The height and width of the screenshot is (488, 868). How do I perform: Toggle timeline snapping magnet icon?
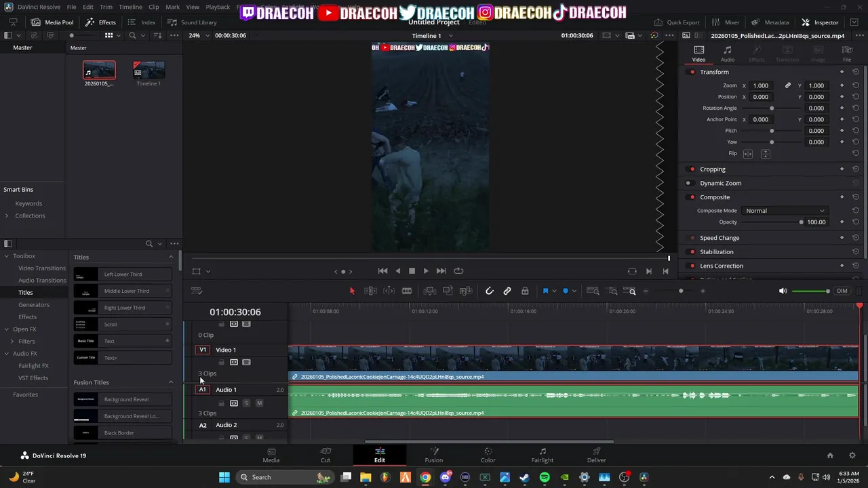pos(490,291)
